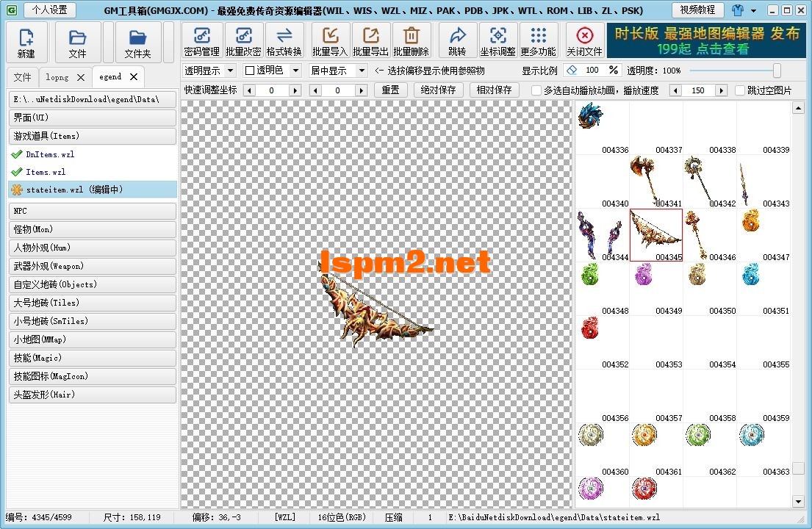
Task: Click the 透明度 transparency slider handle
Action: (x=777, y=71)
